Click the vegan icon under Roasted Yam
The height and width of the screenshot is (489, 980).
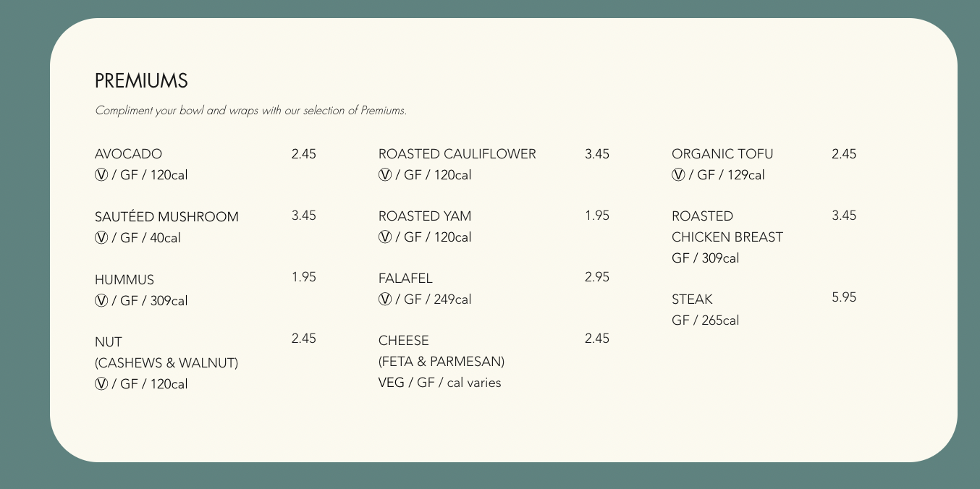click(x=384, y=237)
